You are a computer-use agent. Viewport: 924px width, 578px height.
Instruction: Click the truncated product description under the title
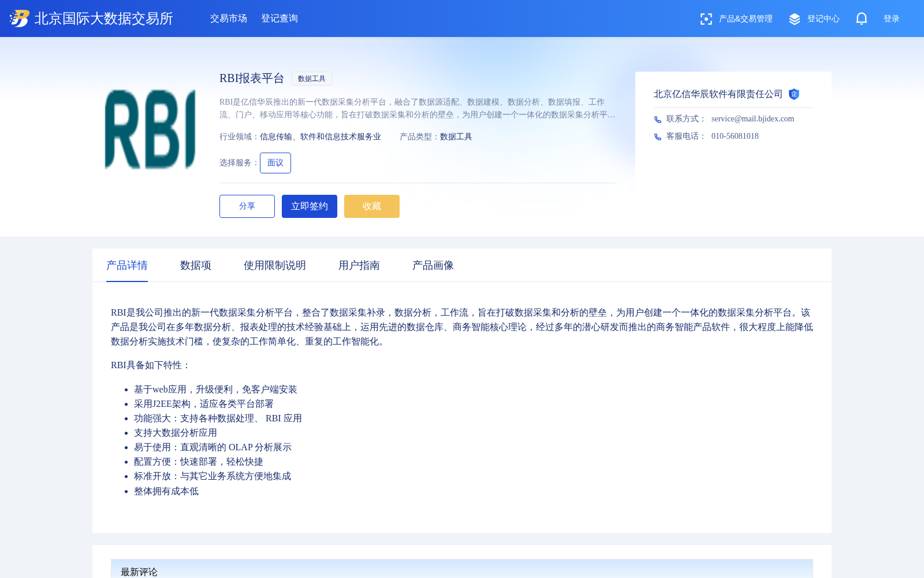418,109
